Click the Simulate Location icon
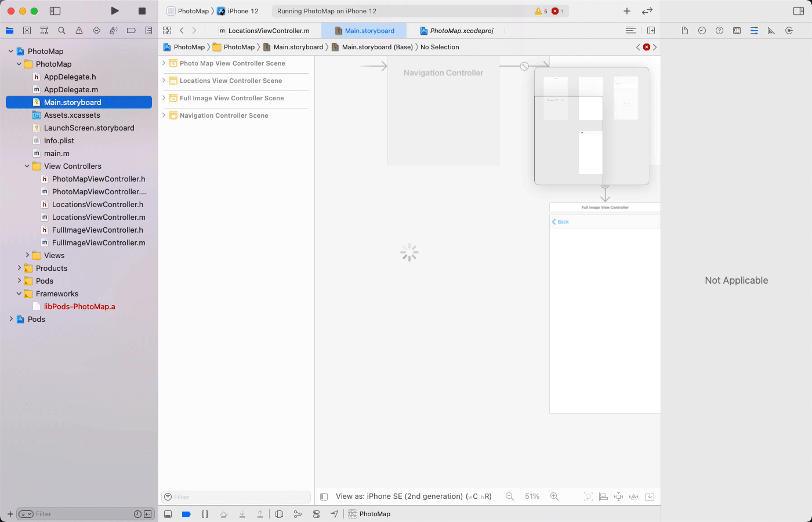Image resolution: width=812 pixels, height=522 pixels. (x=335, y=514)
